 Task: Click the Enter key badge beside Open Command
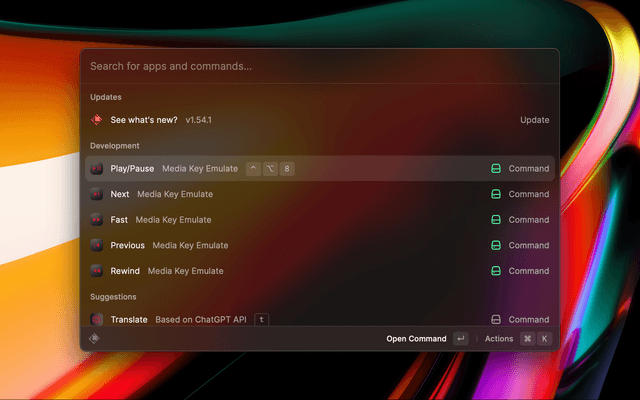pos(460,339)
